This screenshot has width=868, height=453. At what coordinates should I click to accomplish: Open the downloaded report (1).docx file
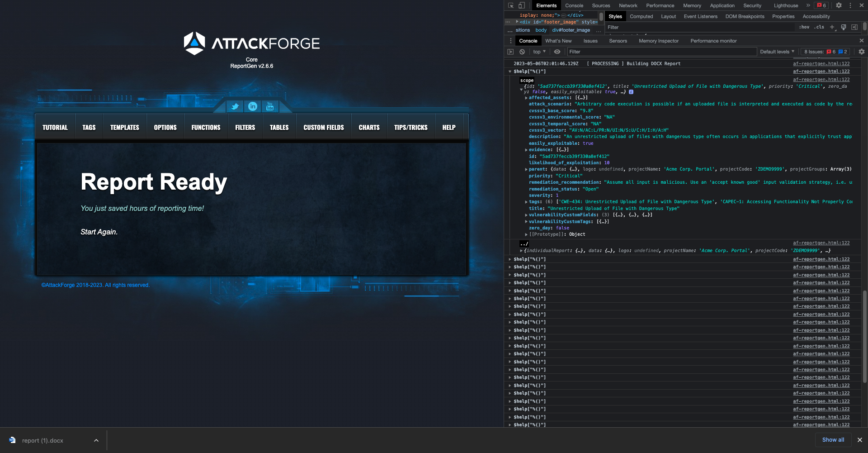[x=42, y=440]
